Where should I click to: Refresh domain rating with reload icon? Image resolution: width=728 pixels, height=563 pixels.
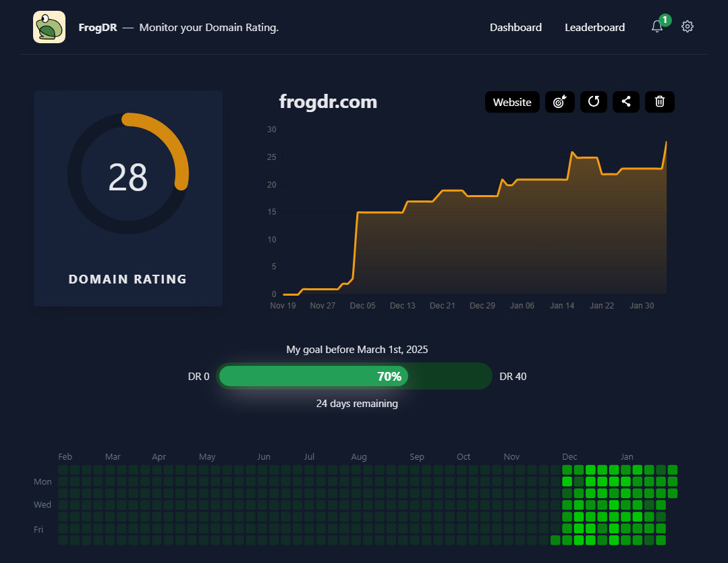pyautogui.click(x=593, y=102)
